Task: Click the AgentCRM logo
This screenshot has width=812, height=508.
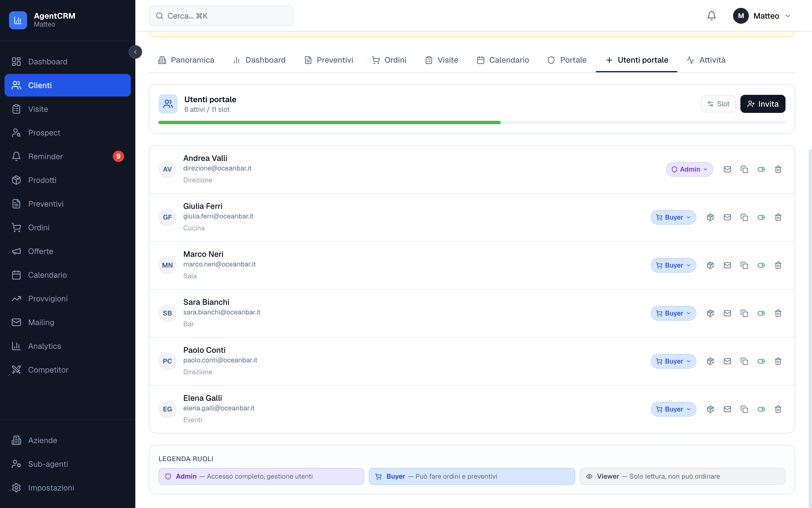Action: [18, 20]
